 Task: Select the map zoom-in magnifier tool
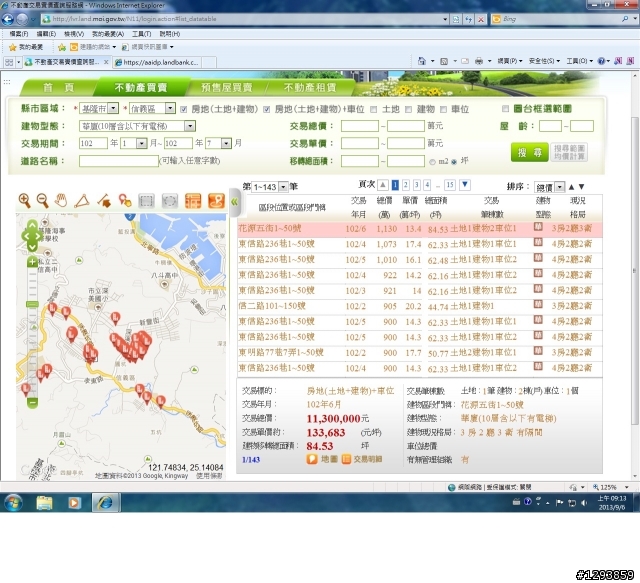(24, 201)
